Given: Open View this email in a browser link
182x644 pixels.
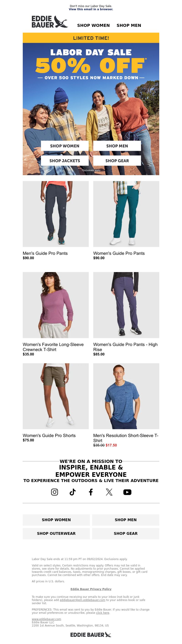Looking at the screenshot, I should point(91,9).
